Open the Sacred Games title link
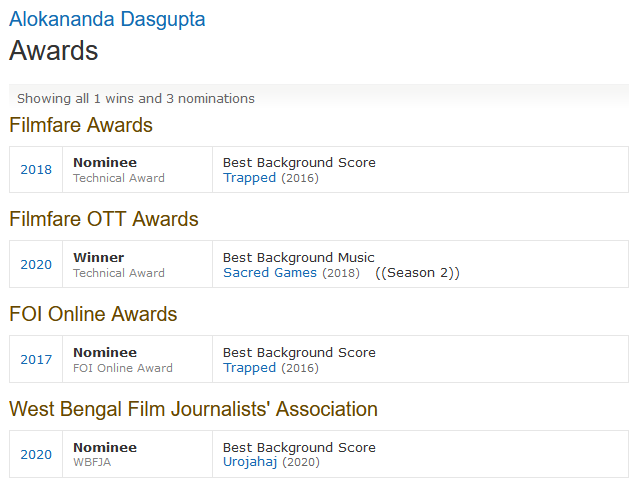Image resolution: width=638 pixels, height=497 pixels. [270, 273]
